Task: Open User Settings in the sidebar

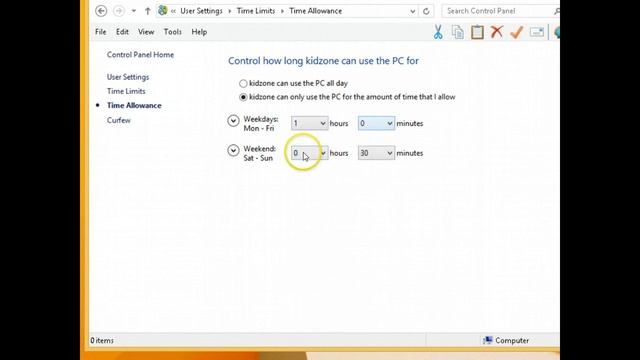Action: [x=128, y=77]
